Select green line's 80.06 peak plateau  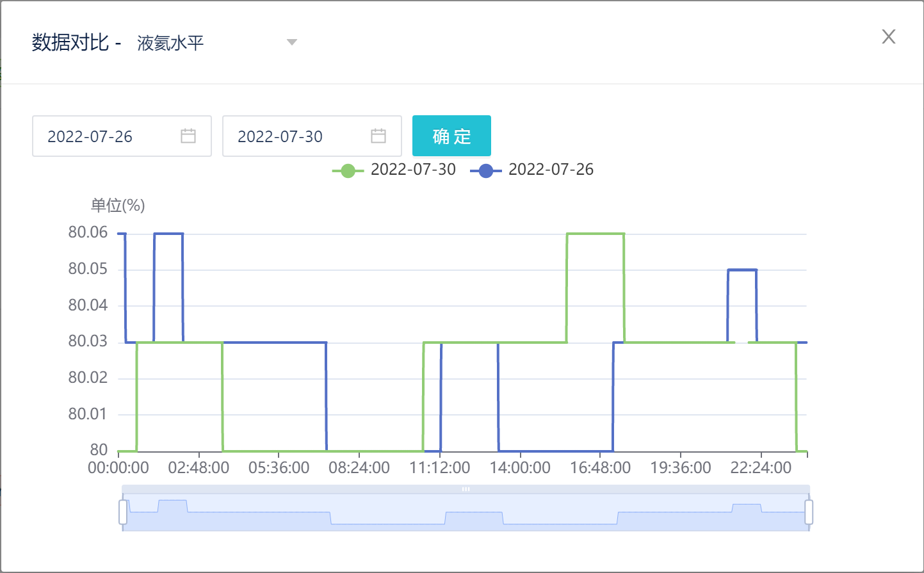pos(596,234)
